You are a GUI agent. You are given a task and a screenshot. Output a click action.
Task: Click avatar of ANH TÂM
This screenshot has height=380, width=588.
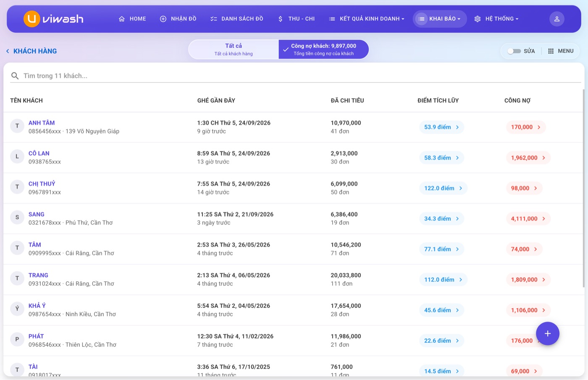[x=17, y=126]
